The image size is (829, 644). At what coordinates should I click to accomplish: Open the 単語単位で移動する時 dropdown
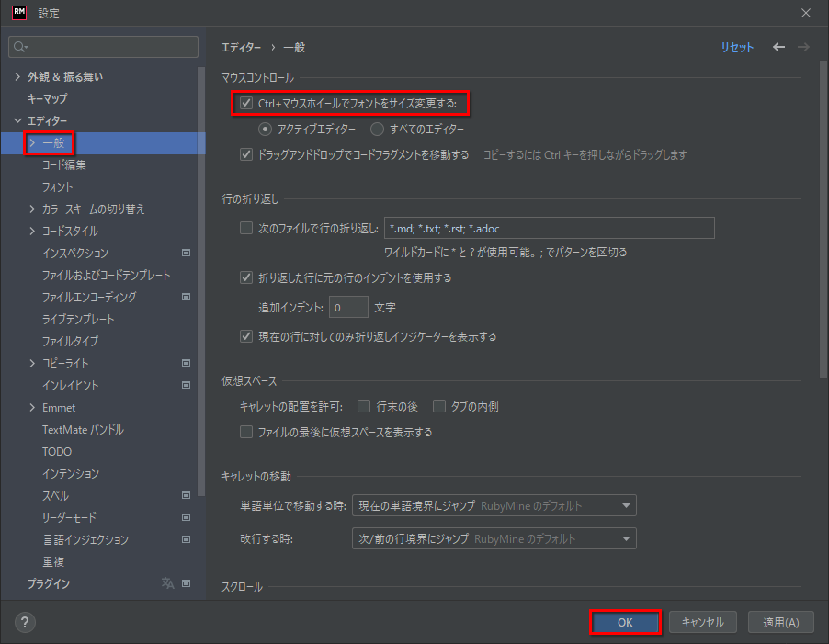pyautogui.click(x=494, y=505)
